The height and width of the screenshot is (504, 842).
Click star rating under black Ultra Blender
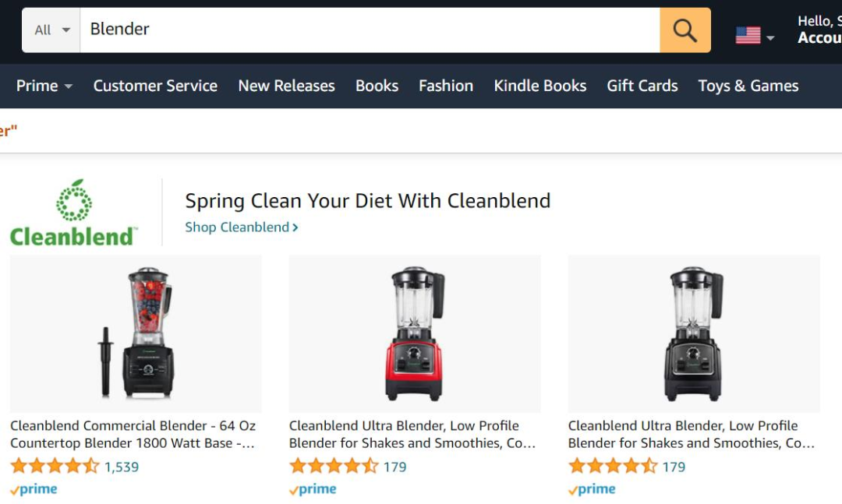613,467
